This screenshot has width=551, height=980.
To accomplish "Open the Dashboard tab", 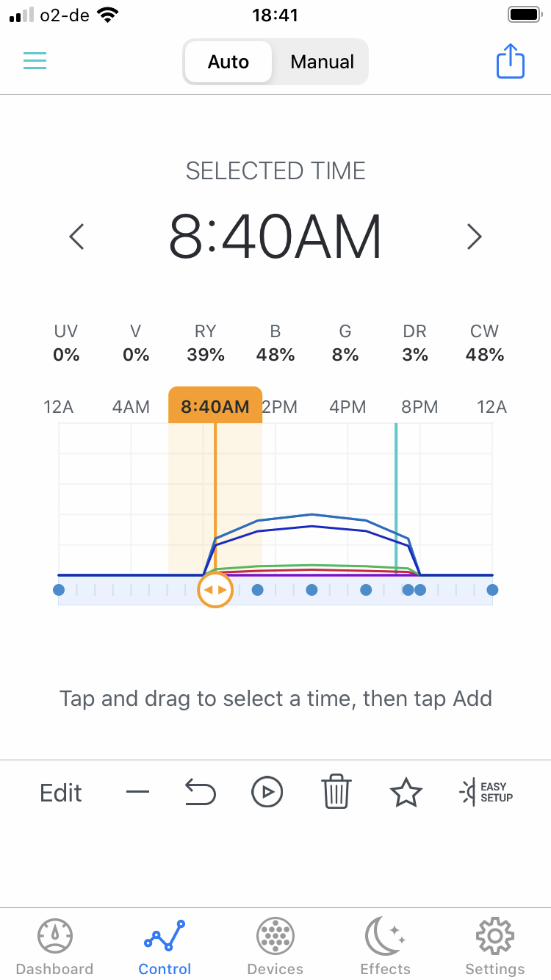I will coord(55,946).
